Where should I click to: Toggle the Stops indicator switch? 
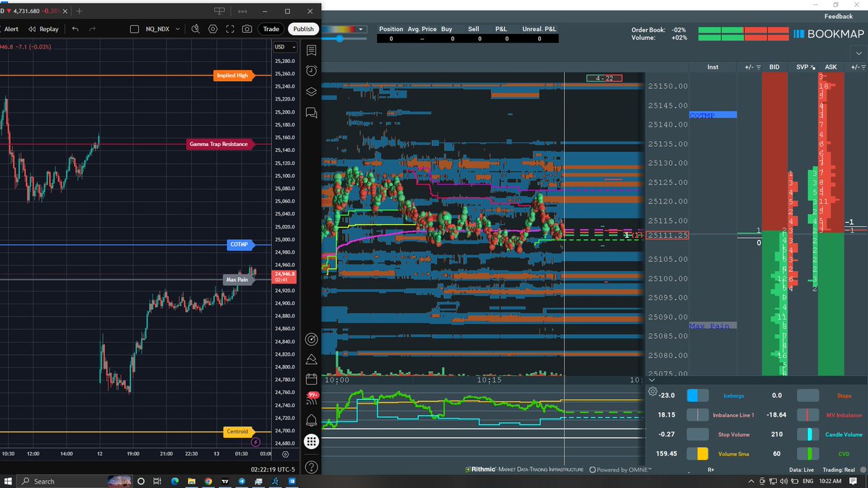pyautogui.click(x=808, y=395)
